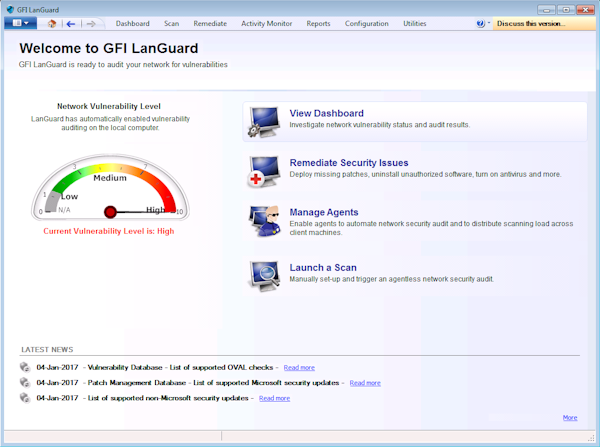Image resolution: width=600 pixels, height=447 pixels.
Task: Click the vulnerability gauge needle hub
Action: [110, 212]
